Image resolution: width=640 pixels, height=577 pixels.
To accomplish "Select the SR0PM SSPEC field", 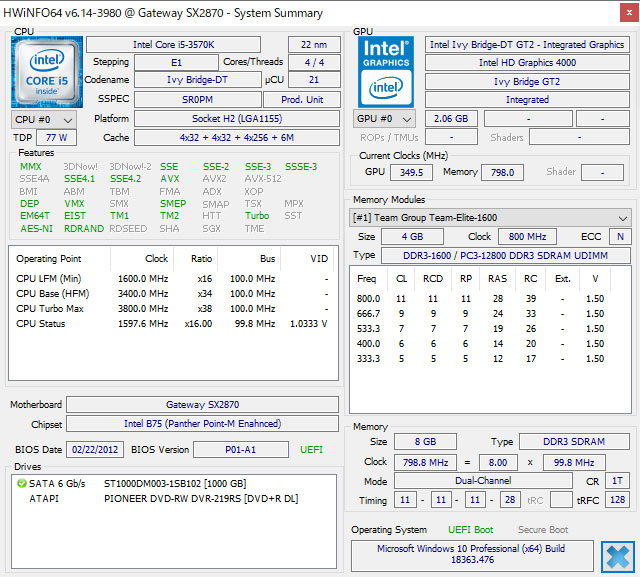I will pyautogui.click(x=198, y=100).
